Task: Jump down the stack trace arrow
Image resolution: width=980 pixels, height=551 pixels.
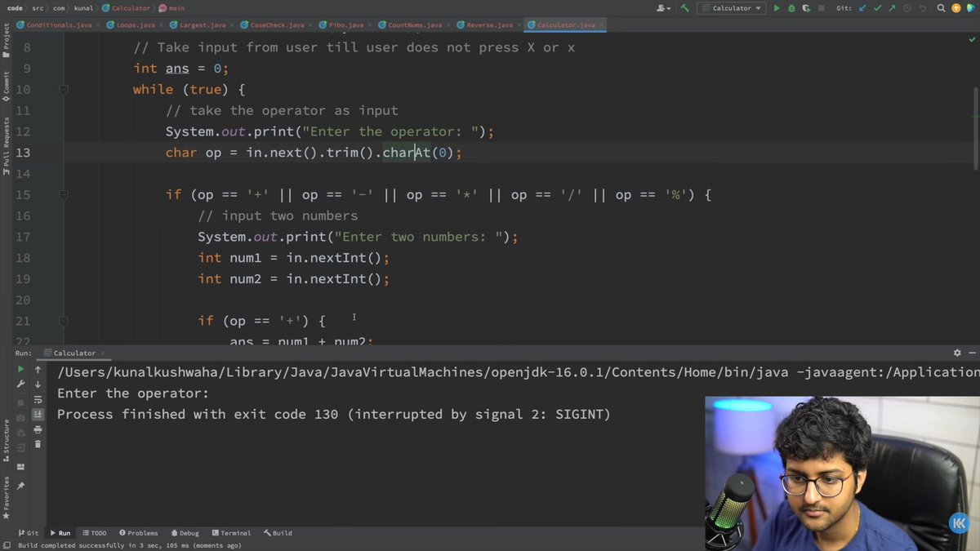Action: 38,384
